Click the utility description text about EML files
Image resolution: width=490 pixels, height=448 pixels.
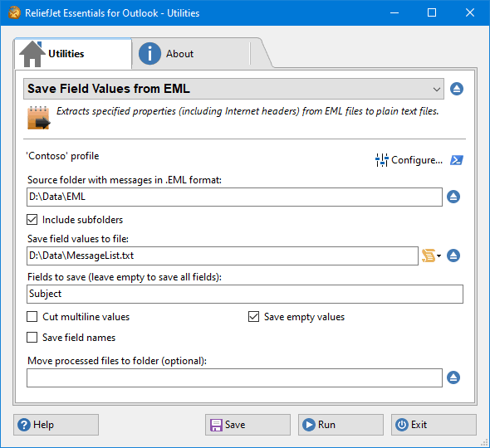point(247,111)
